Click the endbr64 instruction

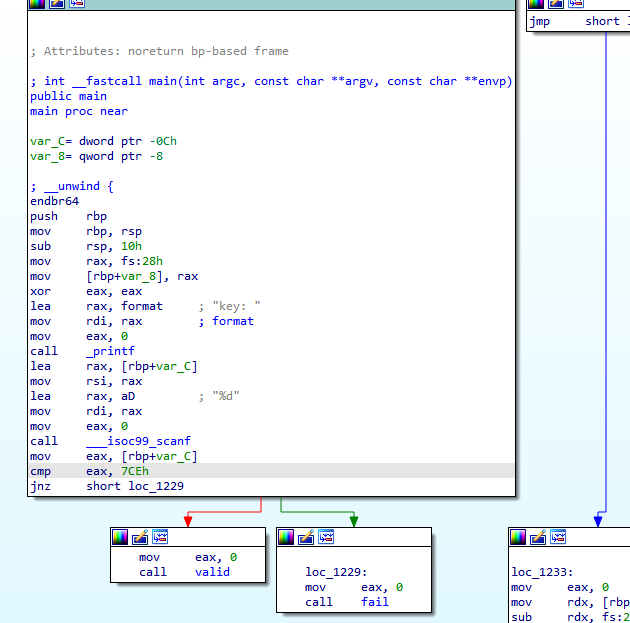tap(55, 201)
